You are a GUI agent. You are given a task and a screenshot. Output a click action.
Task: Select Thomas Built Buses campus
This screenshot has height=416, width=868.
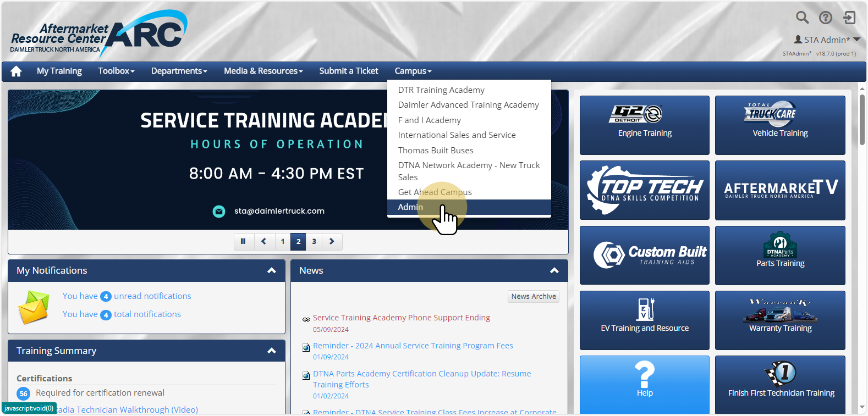(x=469, y=151)
